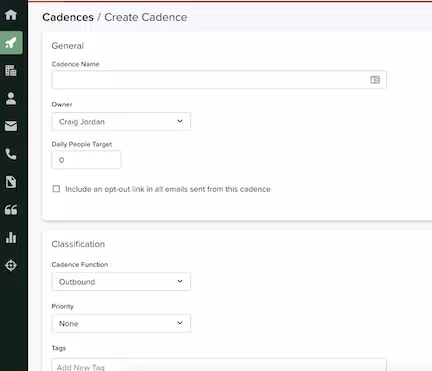Open the crosshair target icon in sidebar
This screenshot has height=371, width=432.
pos(11,265)
